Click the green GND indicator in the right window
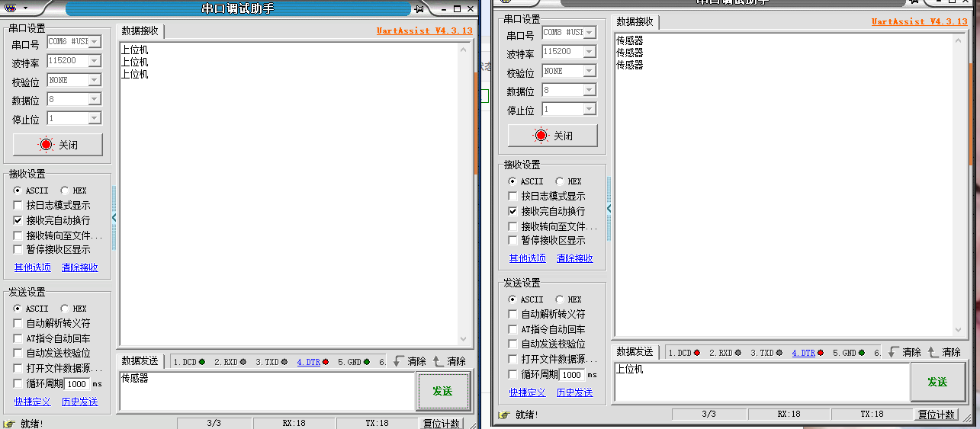 coord(861,353)
